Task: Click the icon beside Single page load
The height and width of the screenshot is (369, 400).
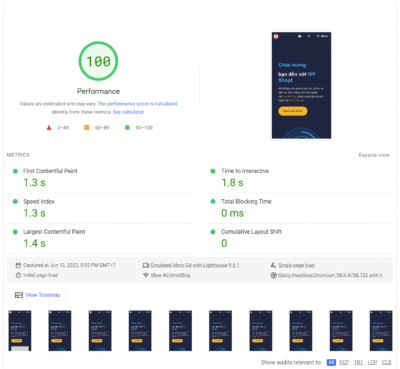Action: click(273, 265)
